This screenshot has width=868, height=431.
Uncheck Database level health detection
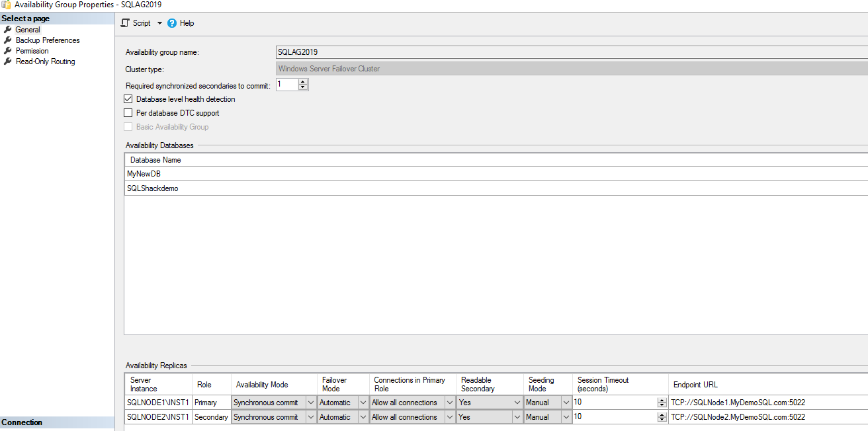[x=128, y=99]
